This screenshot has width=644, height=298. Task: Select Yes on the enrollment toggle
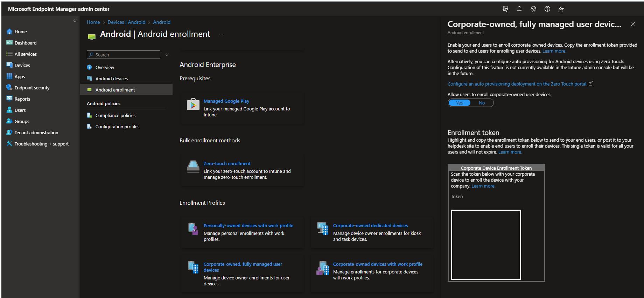point(460,103)
